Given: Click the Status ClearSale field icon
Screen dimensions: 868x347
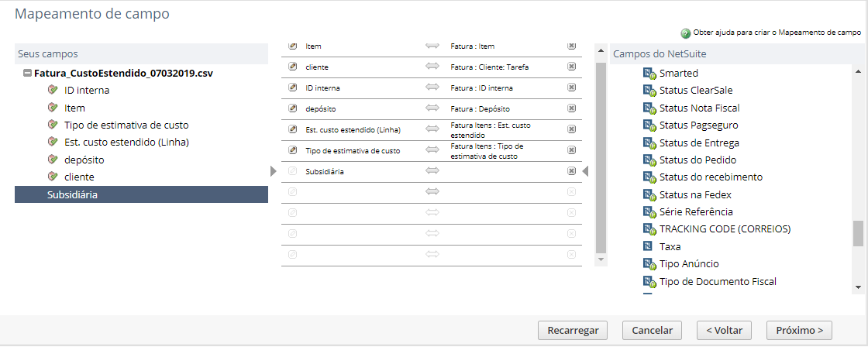Looking at the screenshot, I should [x=649, y=91].
